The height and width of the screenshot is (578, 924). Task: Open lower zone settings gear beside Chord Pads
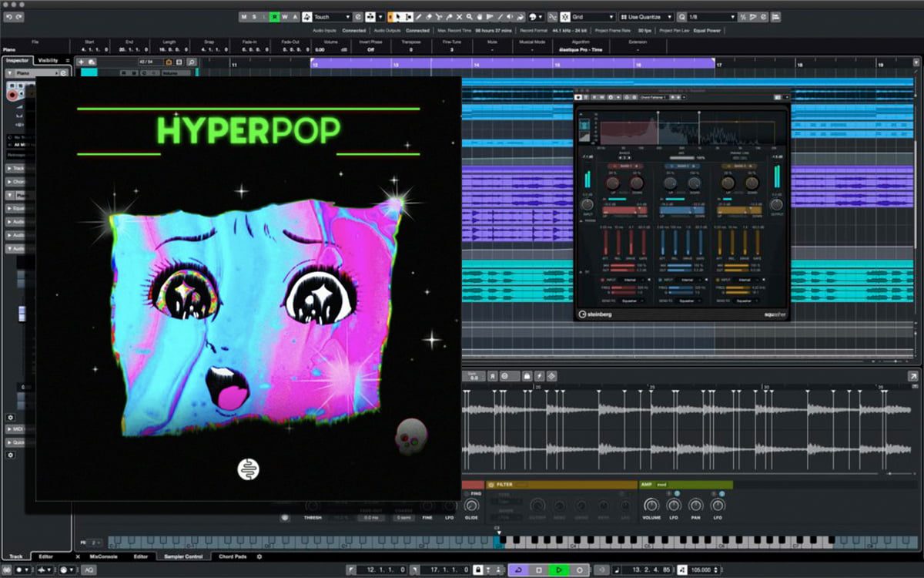click(259, 556)
